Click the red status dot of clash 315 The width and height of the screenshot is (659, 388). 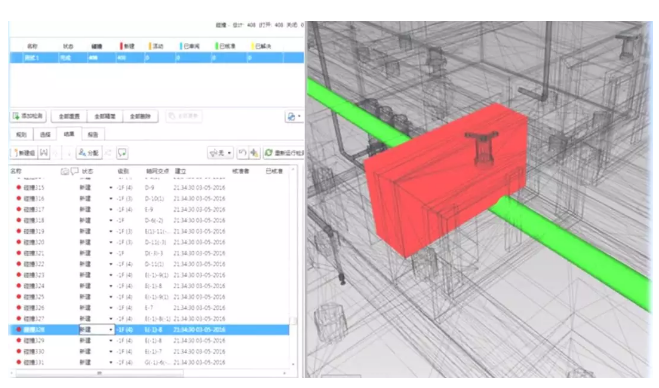[x=18, y=187]
